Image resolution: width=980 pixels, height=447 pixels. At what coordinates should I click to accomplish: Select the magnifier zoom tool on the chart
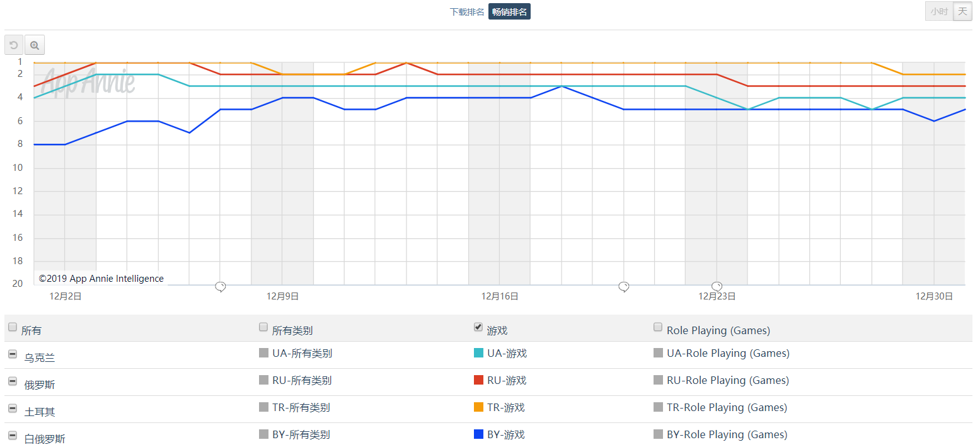35,45
